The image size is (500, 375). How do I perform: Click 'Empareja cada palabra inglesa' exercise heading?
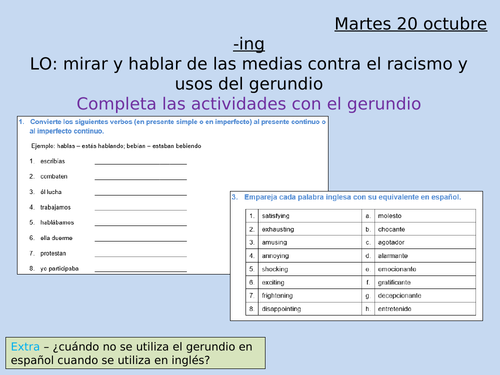pos(353,197)
